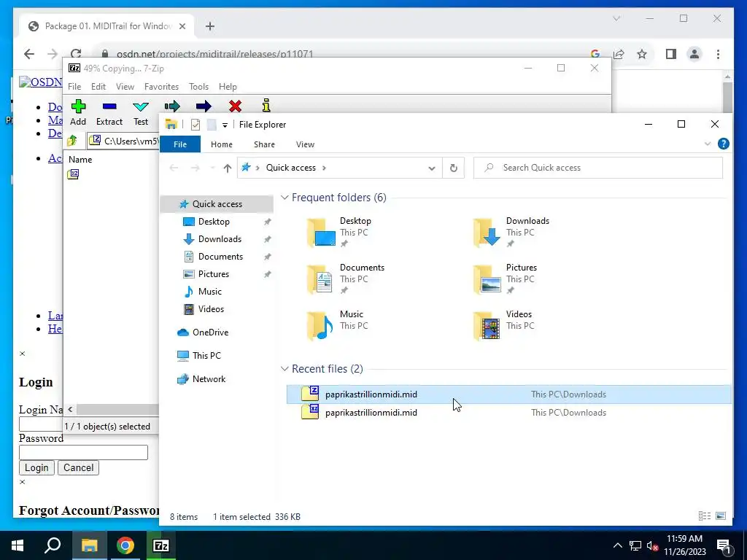Open the 7-Zip taskbar icon
Screen dimensions: 747x560
coord(161,545)
